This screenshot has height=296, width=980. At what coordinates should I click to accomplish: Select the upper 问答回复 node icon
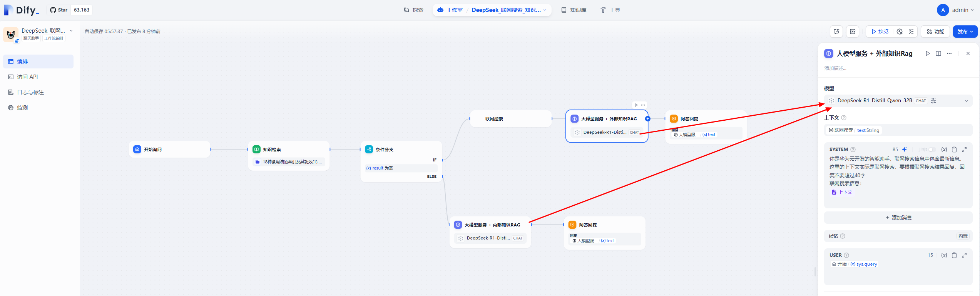(x=674, y=119)
